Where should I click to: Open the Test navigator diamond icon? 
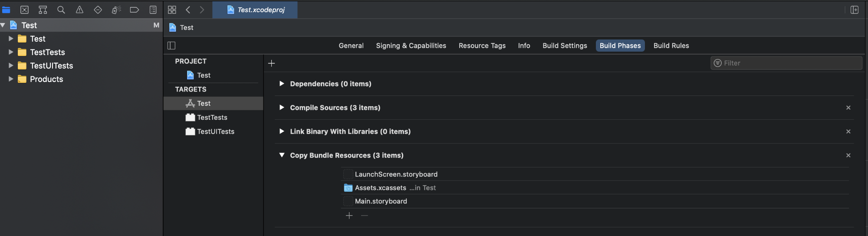pyautogui.click(x=98, y=10)
